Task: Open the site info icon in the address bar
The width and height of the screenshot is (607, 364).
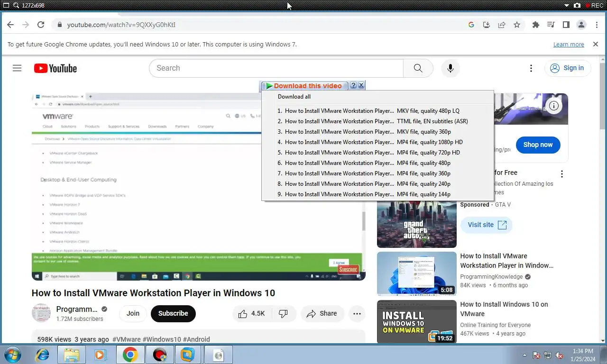Action: click(x=59, y=25)
